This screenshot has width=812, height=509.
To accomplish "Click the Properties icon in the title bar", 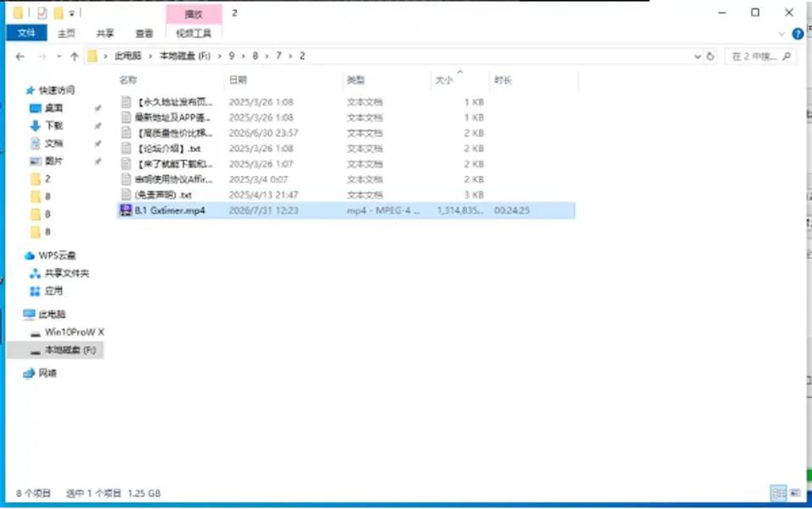I will coord(42,13).
